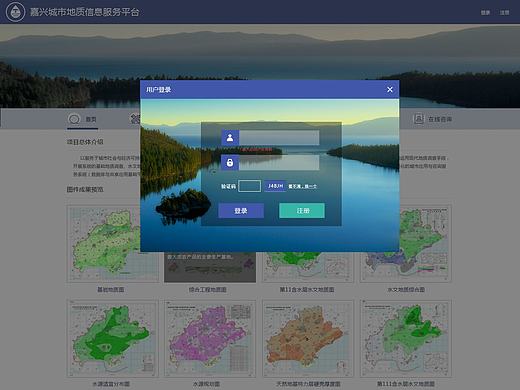This screenshot has width=520, height=390.
Task: Click the 验证码 label in the dialog
Action: point(228,186)
